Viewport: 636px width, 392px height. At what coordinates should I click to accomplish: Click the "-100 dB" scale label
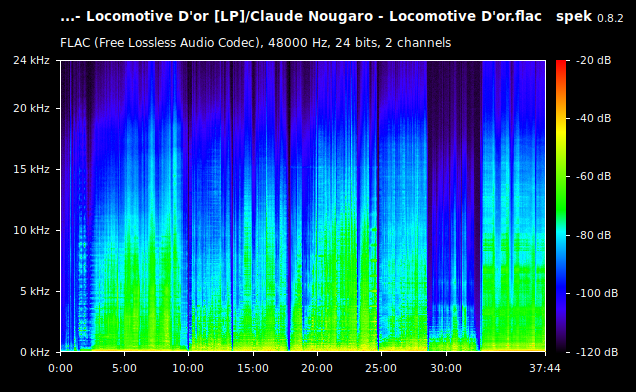[597, 293]
